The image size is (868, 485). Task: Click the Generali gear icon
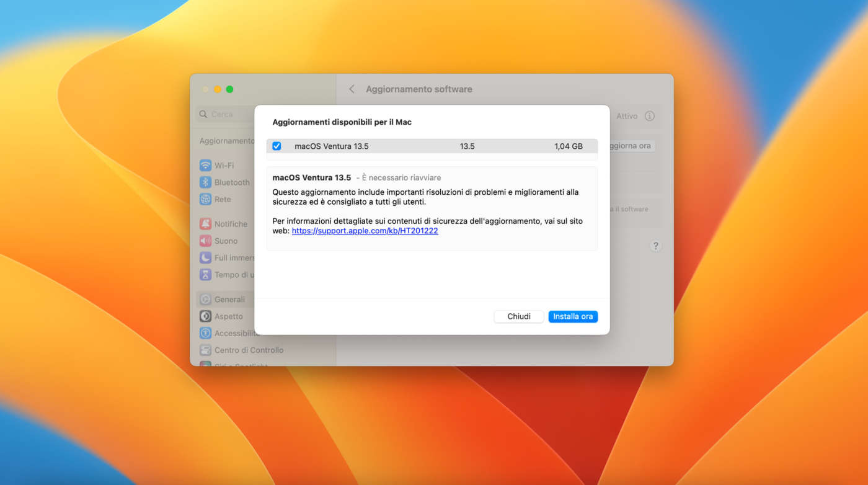(205, 300)
